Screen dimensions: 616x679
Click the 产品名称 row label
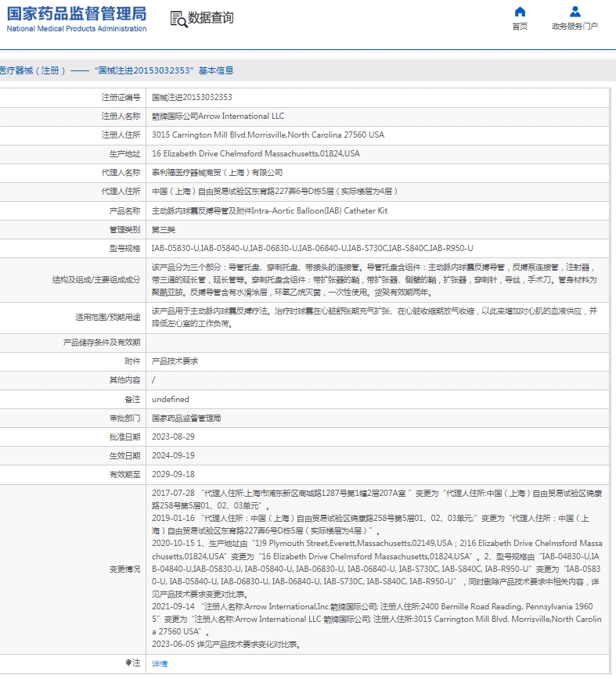(124, 211)
